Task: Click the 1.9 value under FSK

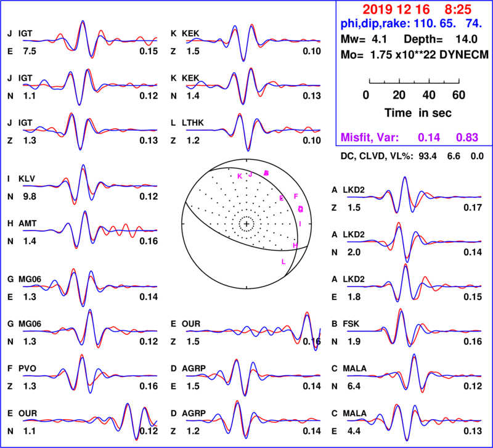Action: click(354, 342)
